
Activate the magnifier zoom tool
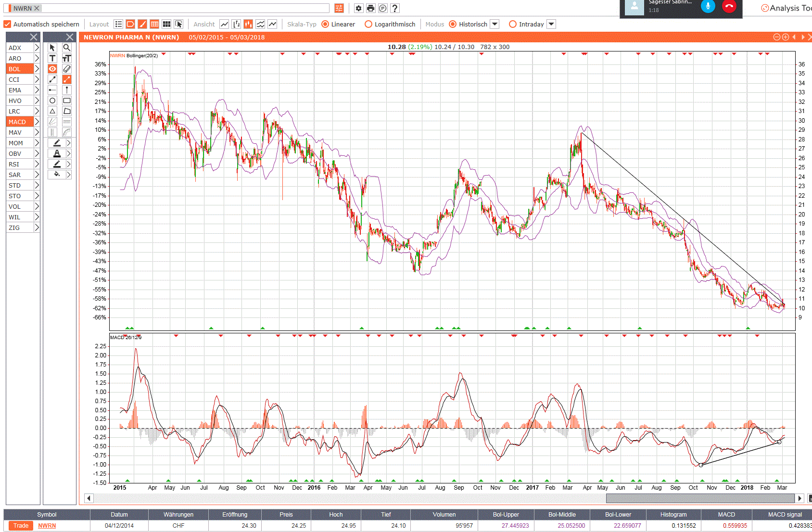[x=67, y=48]
